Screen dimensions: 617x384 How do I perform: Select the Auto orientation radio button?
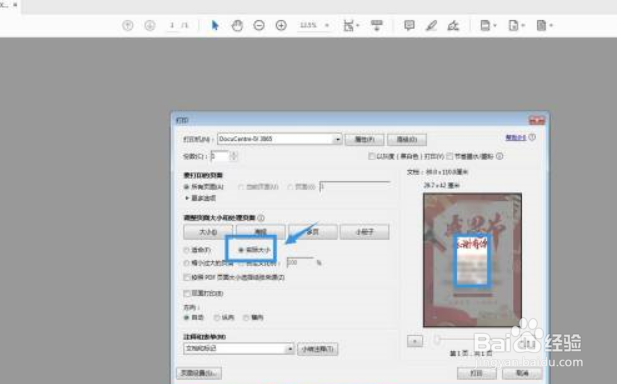pos(186,318)
